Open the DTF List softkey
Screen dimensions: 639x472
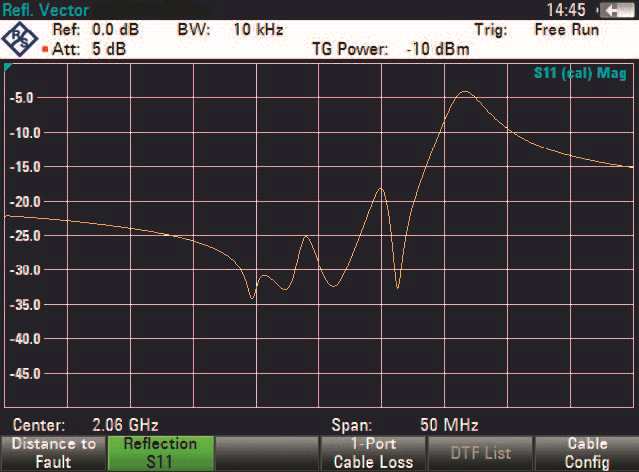[x=480, y=454]
